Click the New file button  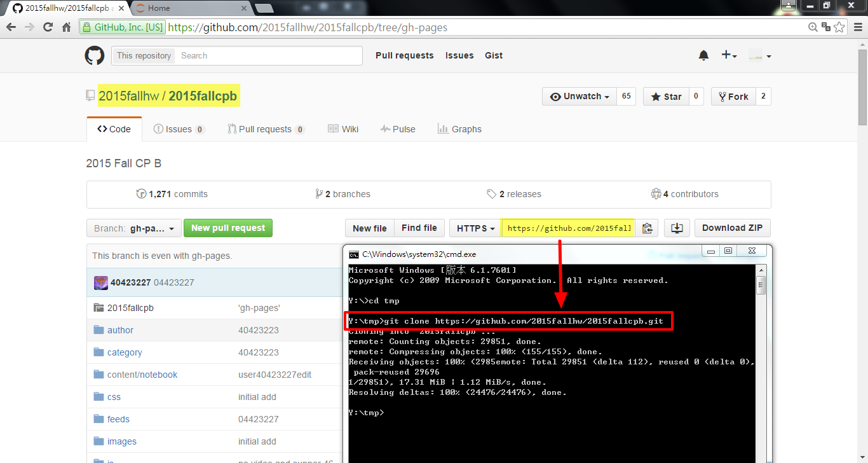coord(370,228)
